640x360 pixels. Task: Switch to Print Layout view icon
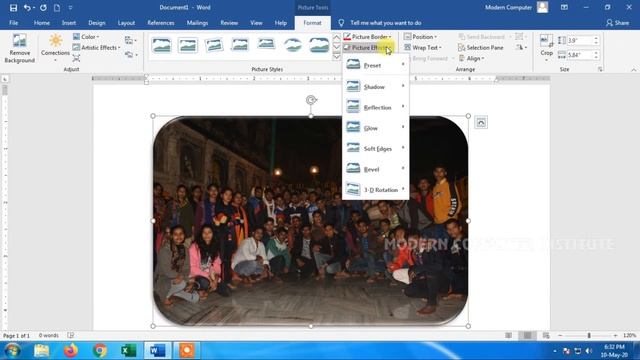coord(527,335)
